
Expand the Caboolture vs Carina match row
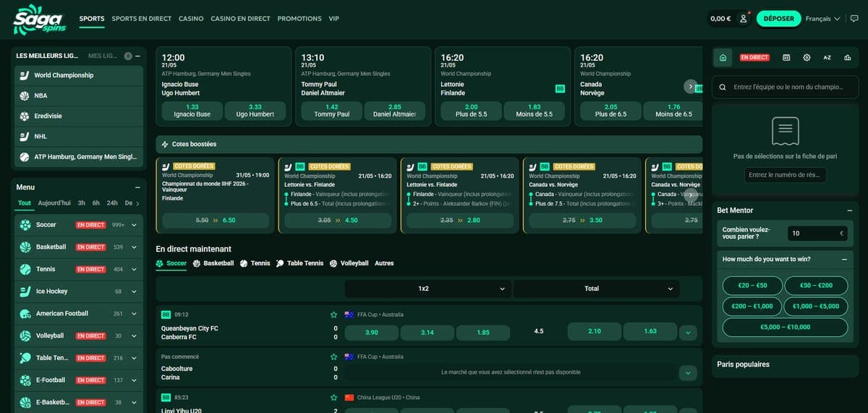(688, 373)
